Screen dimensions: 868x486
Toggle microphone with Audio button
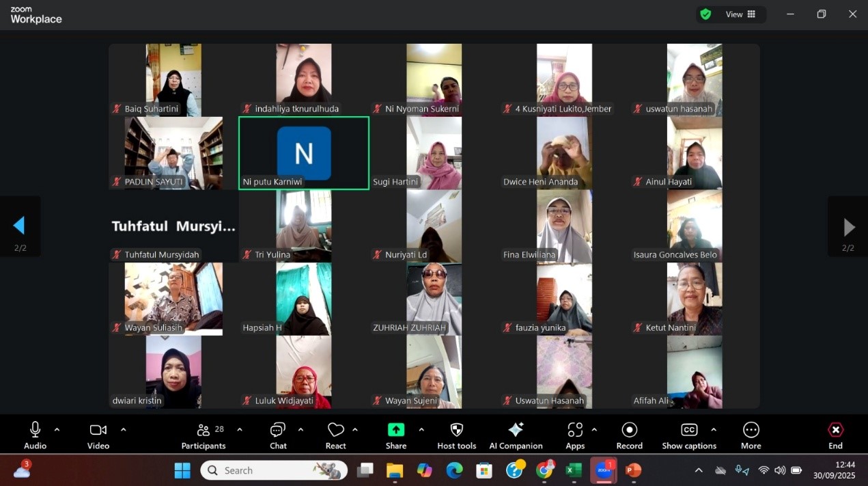(36, 435)
